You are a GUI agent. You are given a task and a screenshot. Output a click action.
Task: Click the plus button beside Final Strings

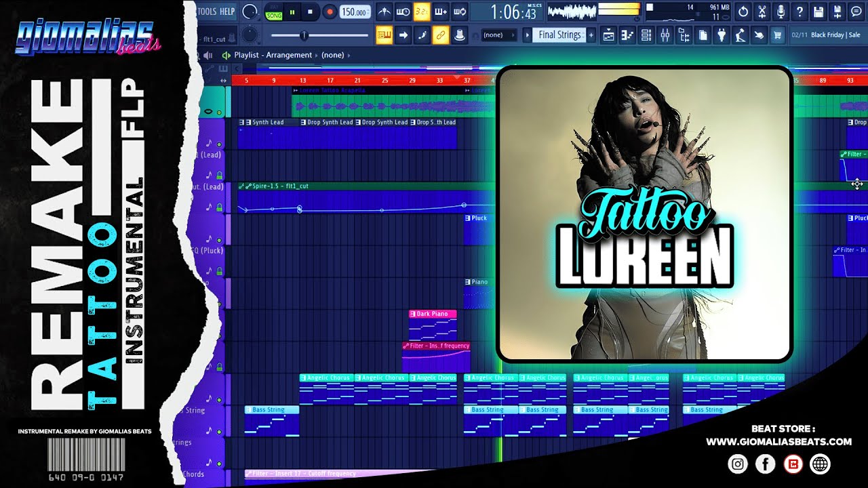pos(591,35)
